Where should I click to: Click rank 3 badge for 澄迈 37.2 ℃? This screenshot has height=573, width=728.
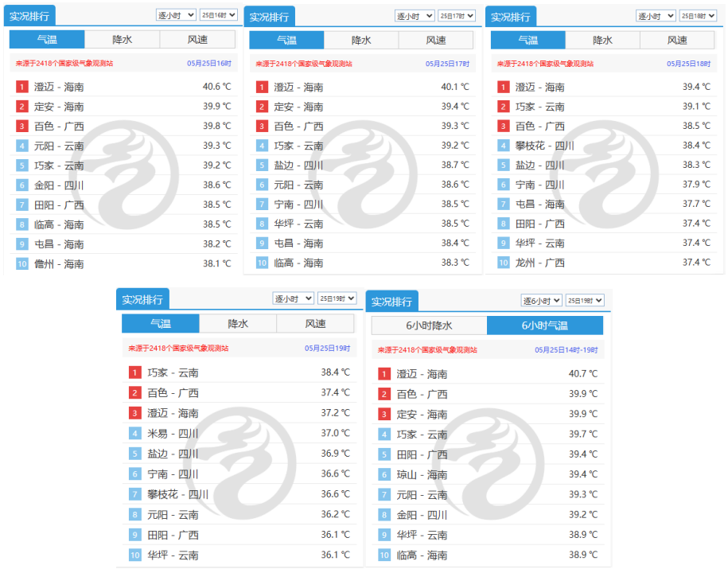click(134, 413)
